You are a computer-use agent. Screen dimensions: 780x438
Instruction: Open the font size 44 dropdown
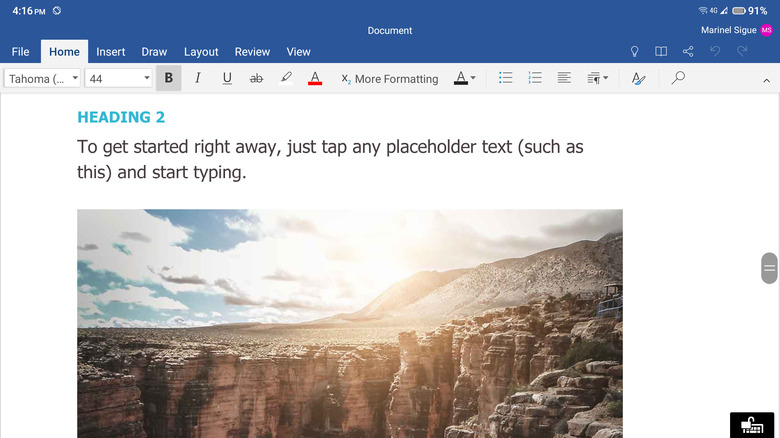(119, 78)
